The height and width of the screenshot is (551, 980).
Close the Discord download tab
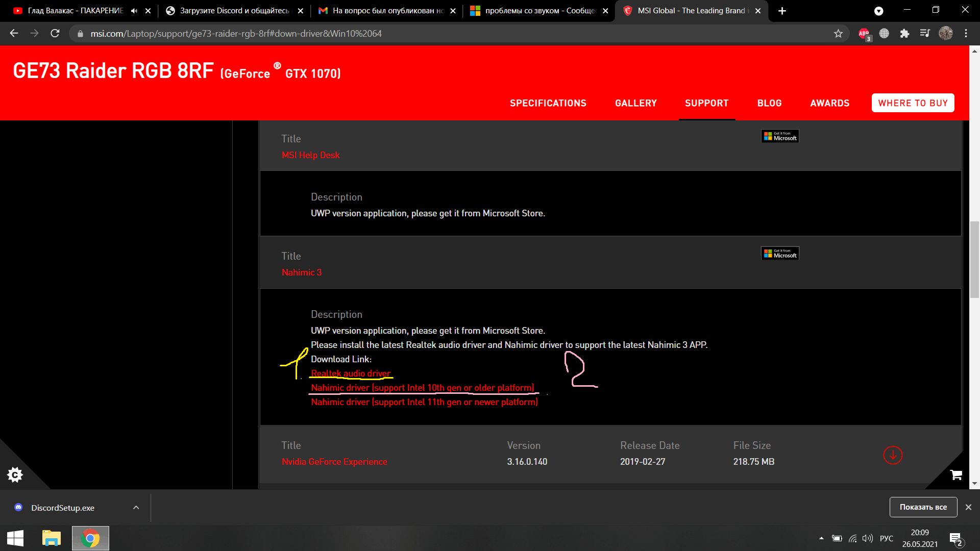tap(300, 11)
